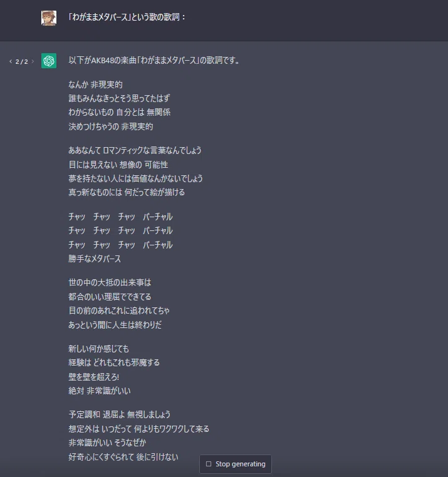Click the line starting with なんか
The height and width of the screenshot is (477, 448).
point(95,85)
